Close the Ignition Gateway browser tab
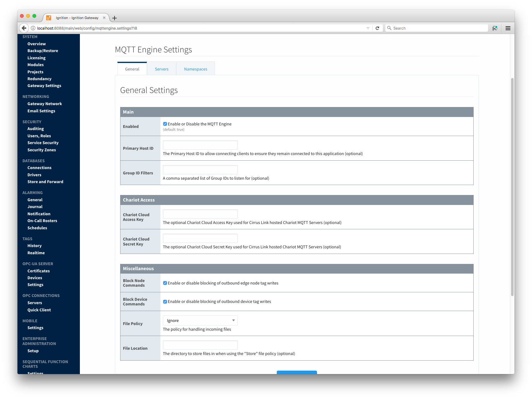This screenshot has width=532, height=399. [x=104, y=18]
